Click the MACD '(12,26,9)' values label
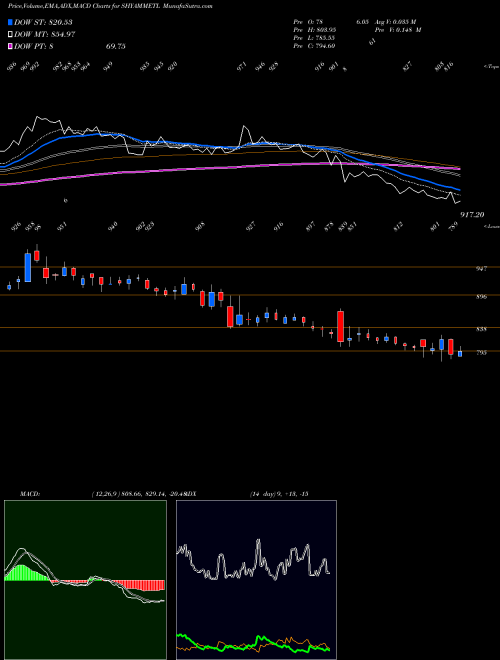This screenshot has width=500, height=660. point(138,494)
